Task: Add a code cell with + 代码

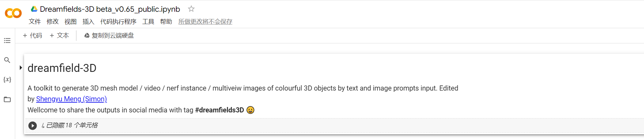Action: 32,35
